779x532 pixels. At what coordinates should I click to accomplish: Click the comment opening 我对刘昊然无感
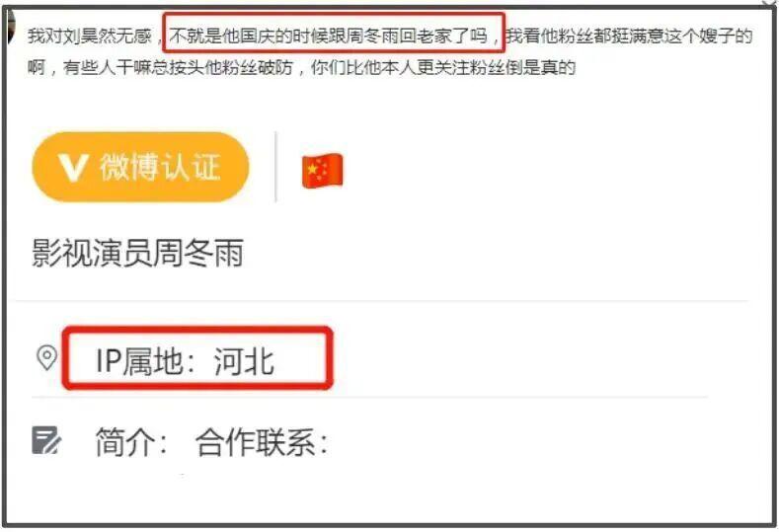click(x=90, y=36)
